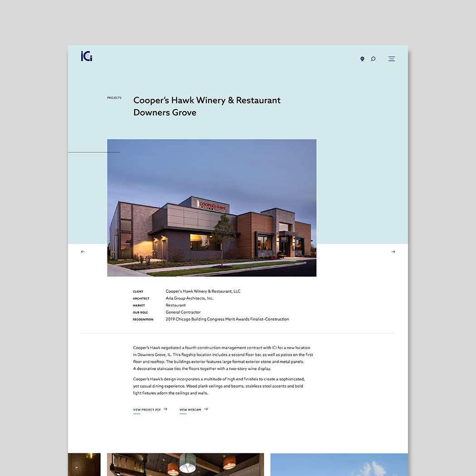Open the webcam icon in header
The image size is (476, 476).
point(362,59)
